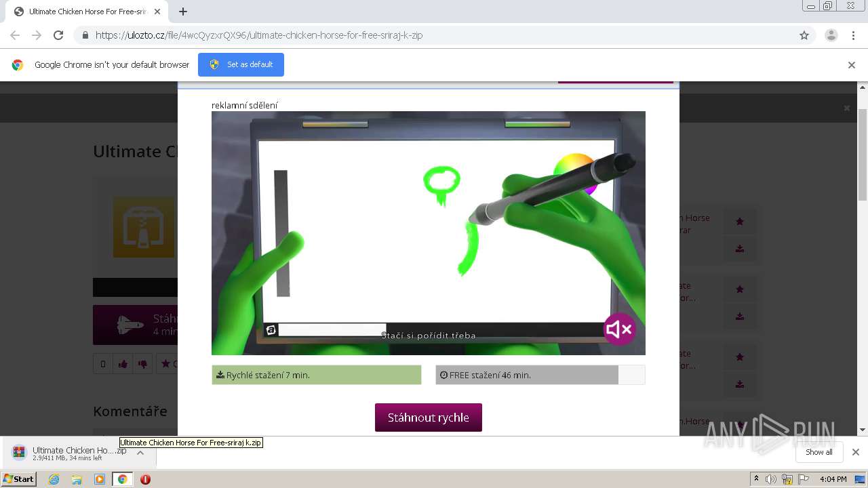Image resolution: width=868 pixels, height=488 pixels.
Task: Click the 4:04 PM clock
Action: coord(833,479)
